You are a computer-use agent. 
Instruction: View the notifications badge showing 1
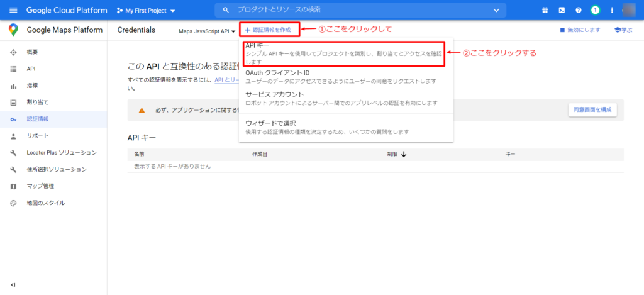tap(595, 10)
